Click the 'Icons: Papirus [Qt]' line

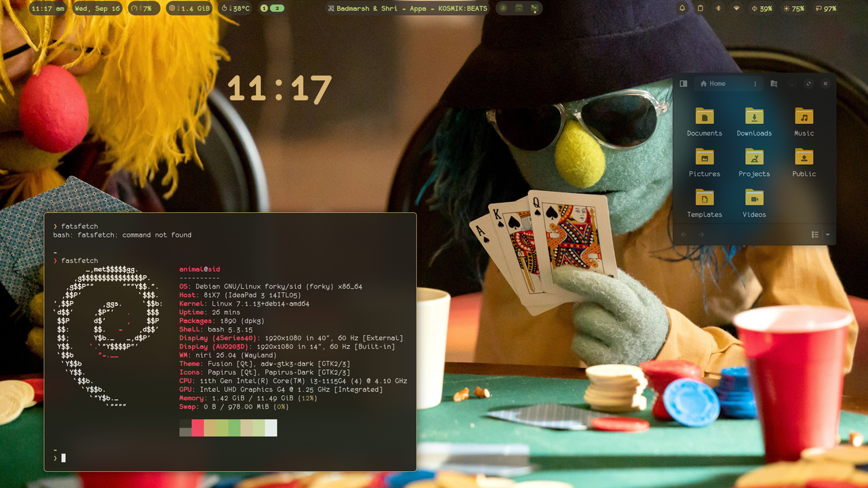(x=264, y=372)
